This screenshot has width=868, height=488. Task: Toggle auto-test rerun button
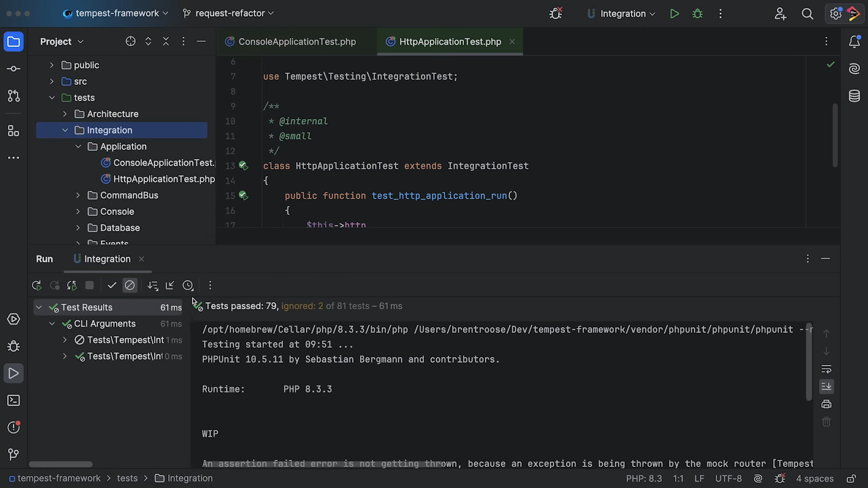72,285
